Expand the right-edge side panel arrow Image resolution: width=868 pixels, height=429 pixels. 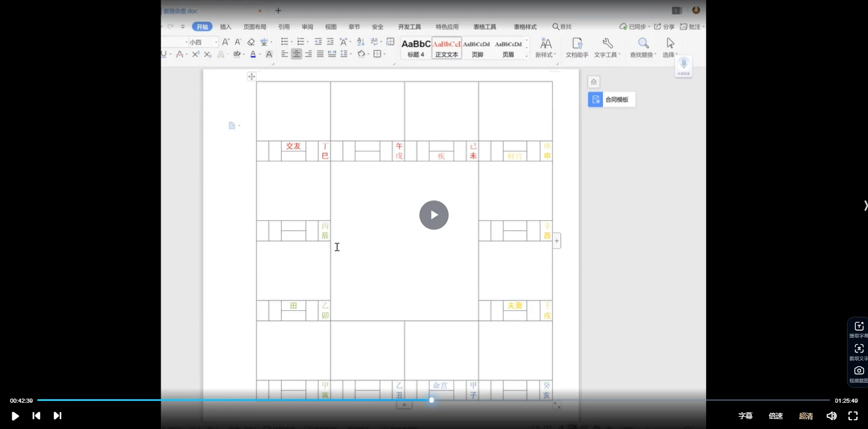[x=865, y=205]
